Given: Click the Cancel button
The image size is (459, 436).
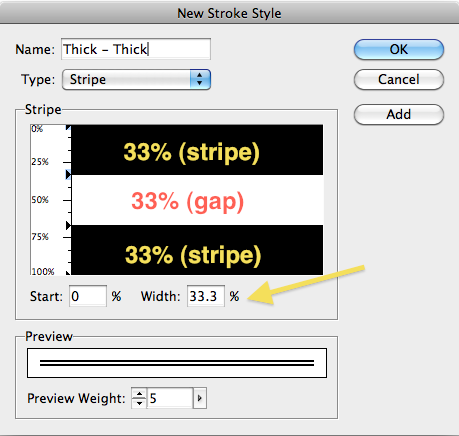Looking at the screenshot, I should pos(399,79).
